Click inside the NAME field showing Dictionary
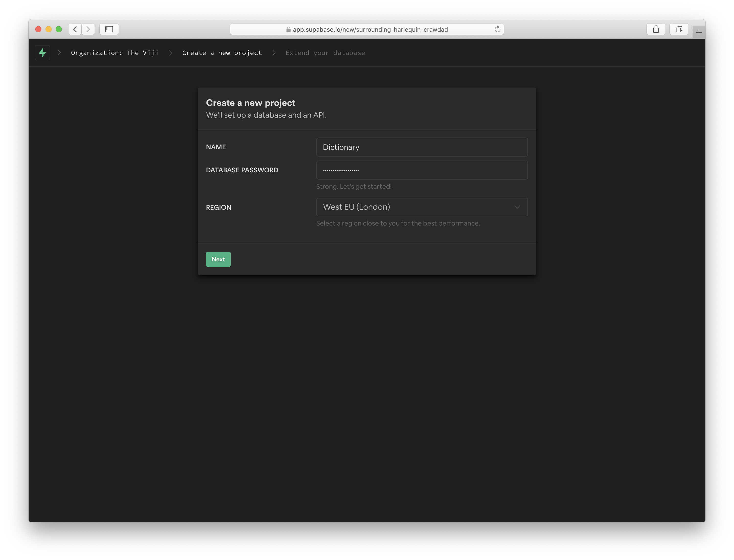The image size is (734, 560). click(421, 147)
